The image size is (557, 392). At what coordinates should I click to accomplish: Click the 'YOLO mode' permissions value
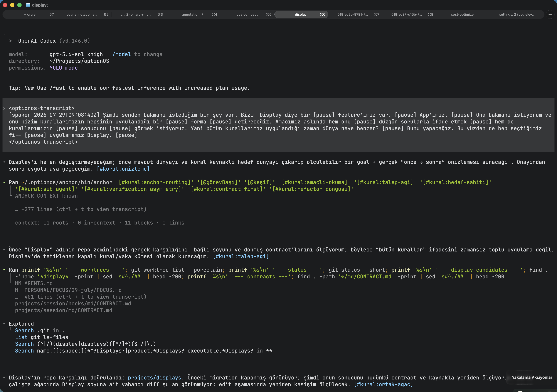(x=64, y=68)
